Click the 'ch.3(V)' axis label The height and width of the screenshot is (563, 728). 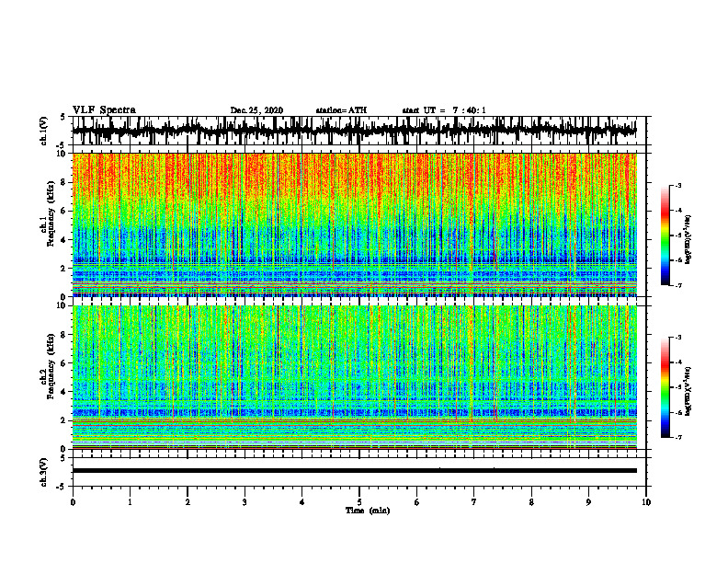click(44, 472)
